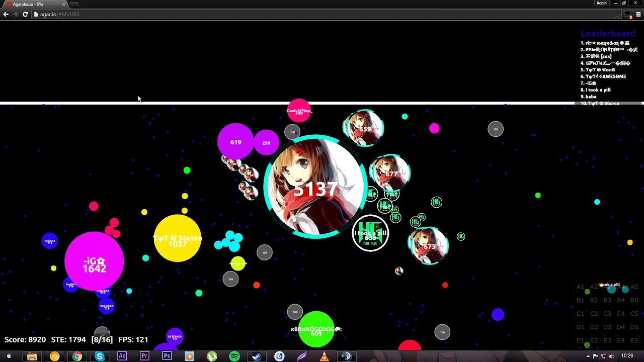Click the 'Score: 8920' readout
Image resolution: width=644 pixels, height=362 pixels.
(x=25, y=340)
